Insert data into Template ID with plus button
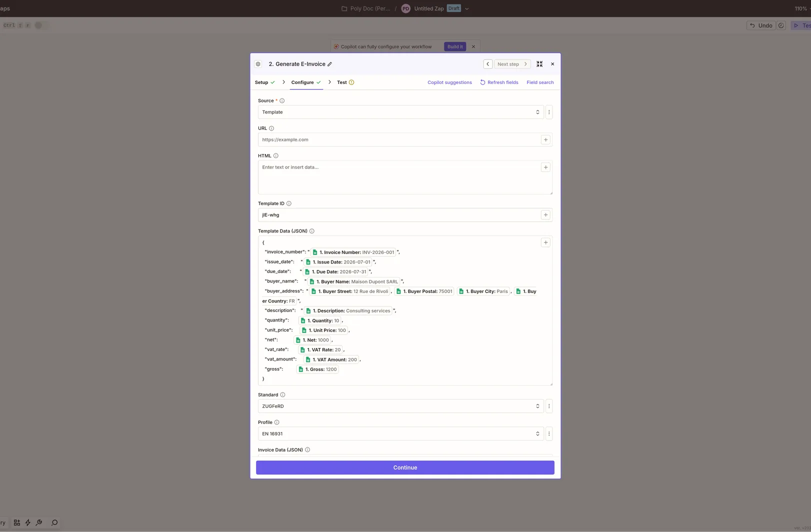This screenshot has width=811, height=532. 545,214
